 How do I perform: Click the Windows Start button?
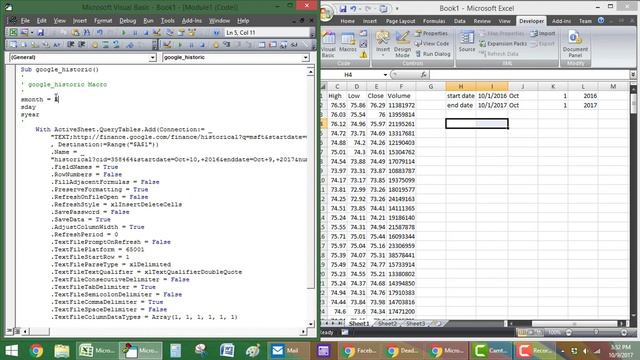pyautogui.click(x=11, y=351)
